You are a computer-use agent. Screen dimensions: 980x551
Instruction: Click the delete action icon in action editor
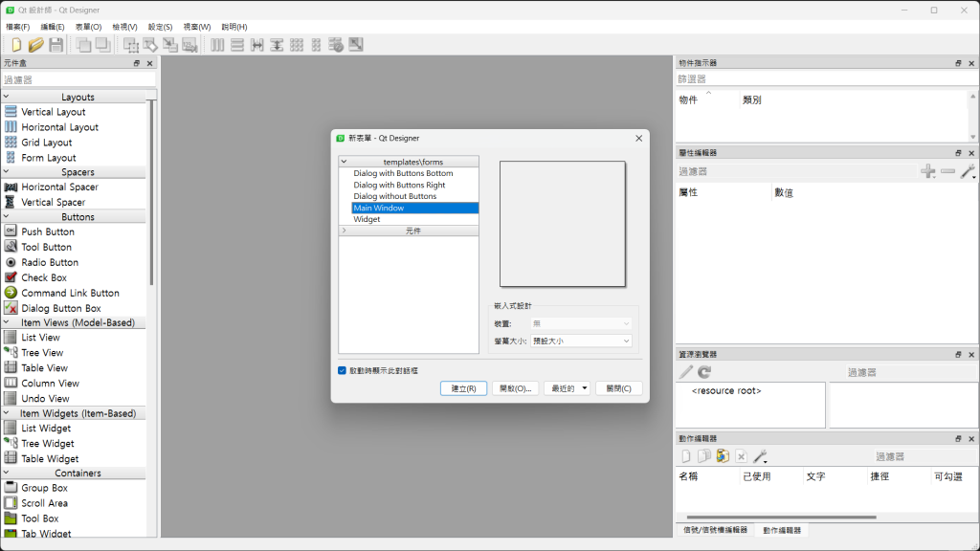(x=742, y=456)
